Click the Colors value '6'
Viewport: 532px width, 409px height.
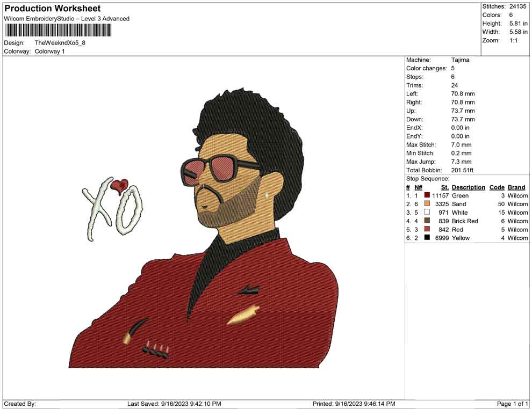(x=511, y=15)
